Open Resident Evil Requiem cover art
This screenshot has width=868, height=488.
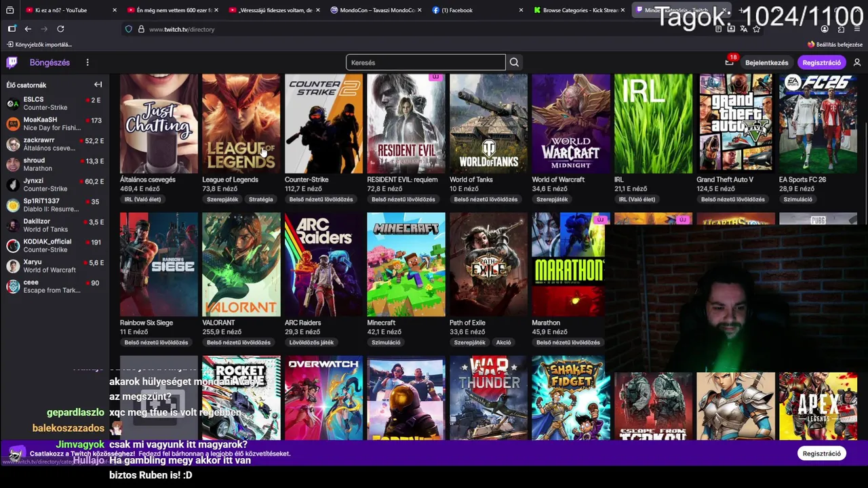(x=406, y=123)
